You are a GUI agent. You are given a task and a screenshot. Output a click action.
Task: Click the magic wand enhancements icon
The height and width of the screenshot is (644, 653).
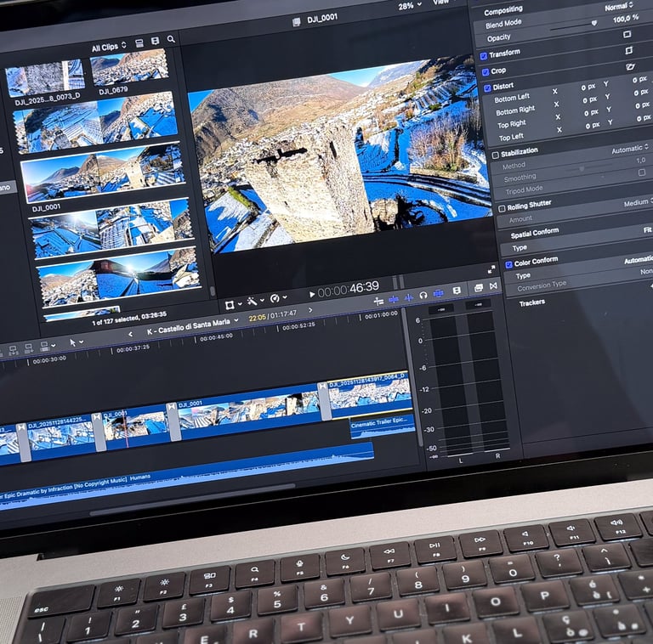point(252,302)
